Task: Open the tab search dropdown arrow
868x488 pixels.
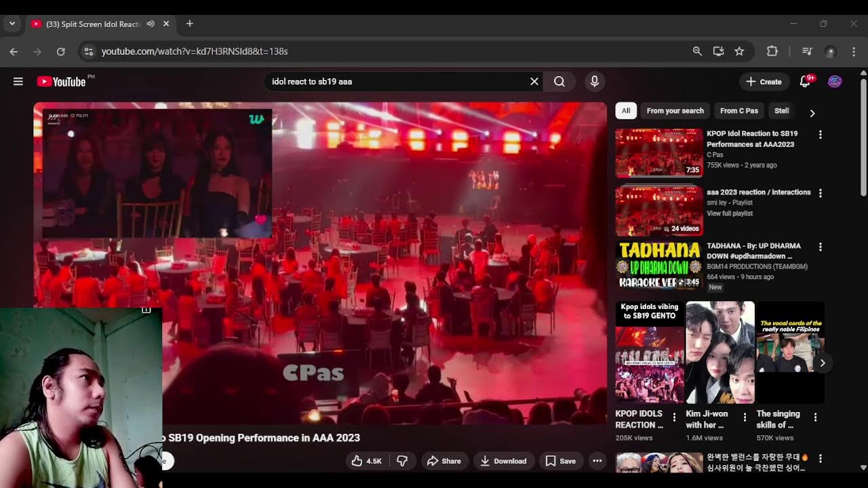Action: [12, 24]
